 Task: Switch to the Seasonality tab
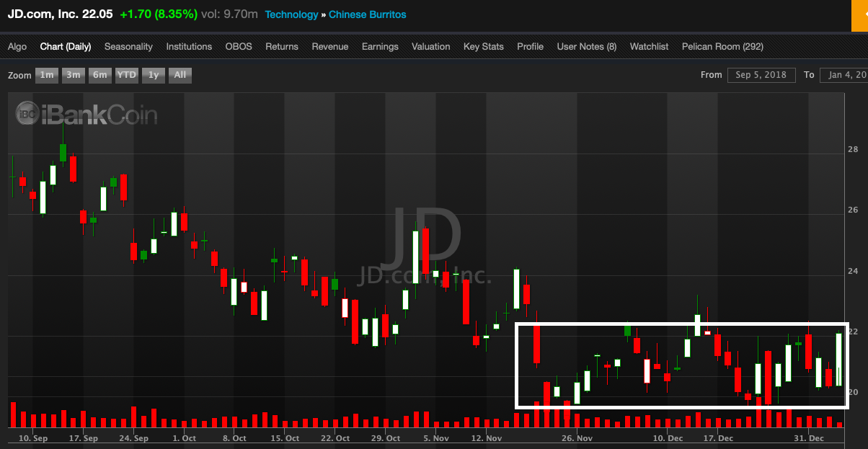click(128, 46)
